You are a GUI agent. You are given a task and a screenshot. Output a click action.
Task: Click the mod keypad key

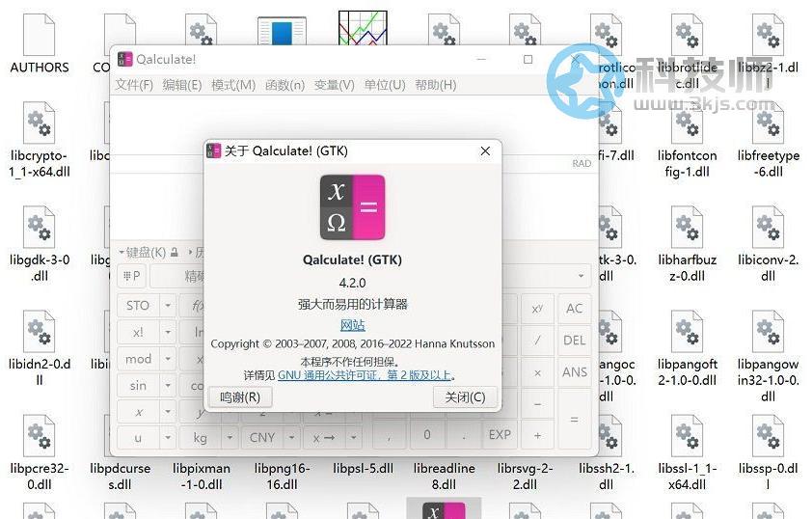[138, 359]
